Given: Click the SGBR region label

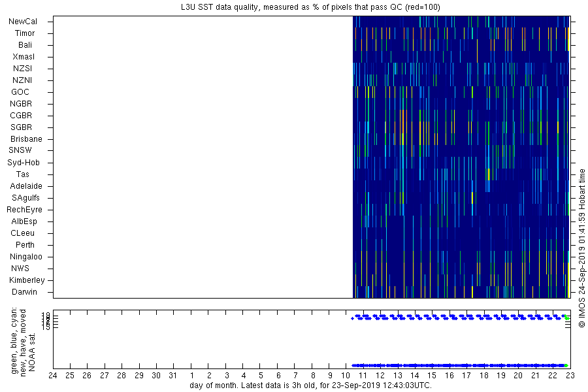Looking at the screenshot, I should click(21, 127).
